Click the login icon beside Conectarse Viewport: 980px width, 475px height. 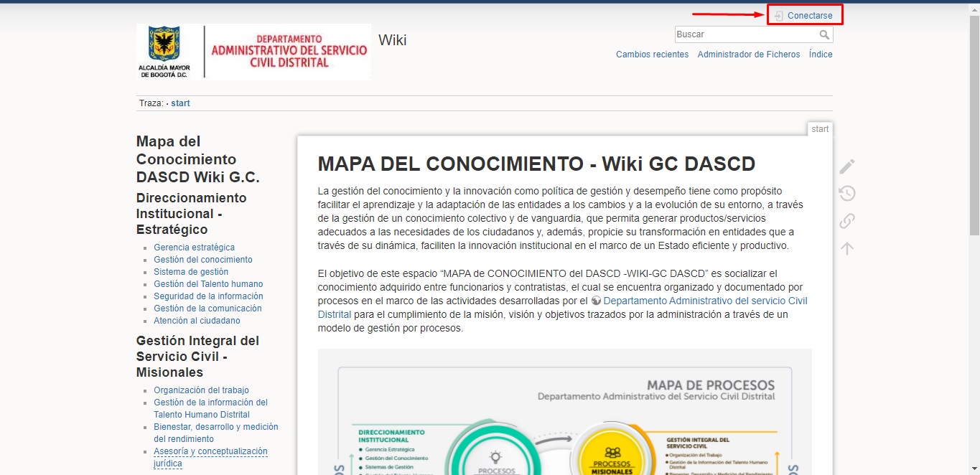point(779,15)
